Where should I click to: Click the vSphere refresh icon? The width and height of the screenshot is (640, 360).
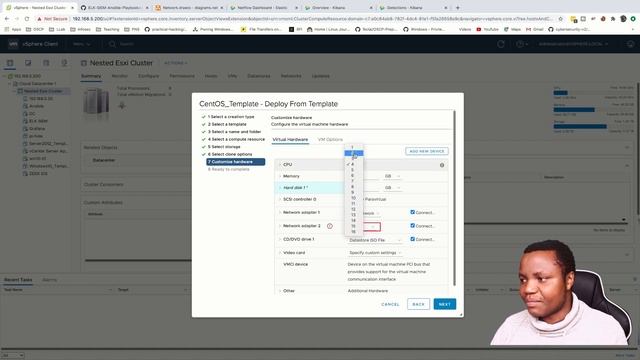click(x=501, y=44)
